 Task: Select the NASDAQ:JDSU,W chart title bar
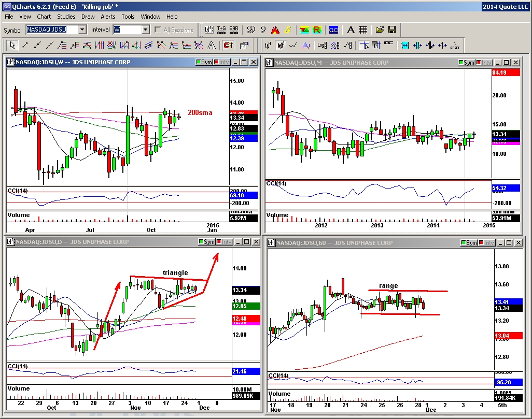pos(132,62)
